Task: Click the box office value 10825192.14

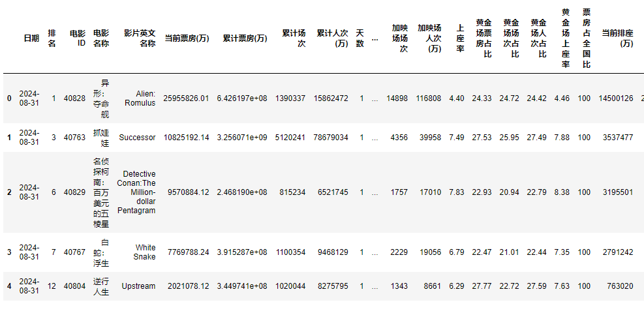Action: click(x=186, y=138)
